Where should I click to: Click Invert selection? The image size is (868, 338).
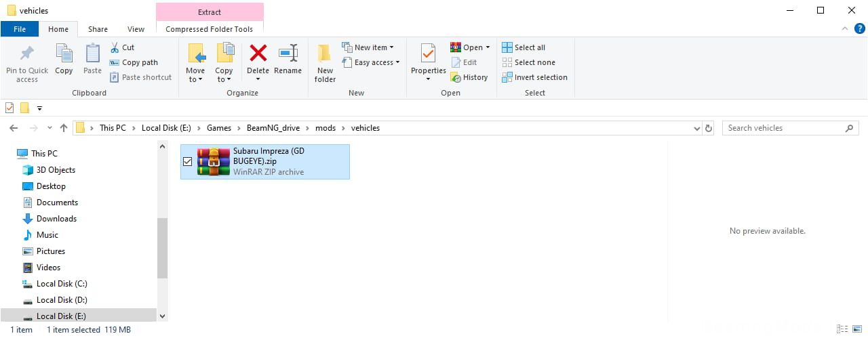(534, 77)
